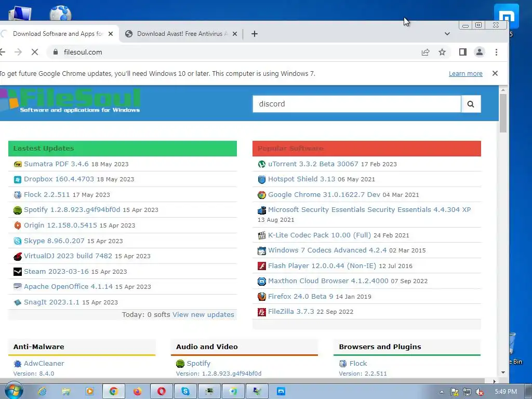Screen dimensions: 532x399
Task: Select the Download Software and Apps tab
Action: tap(59, 34)
